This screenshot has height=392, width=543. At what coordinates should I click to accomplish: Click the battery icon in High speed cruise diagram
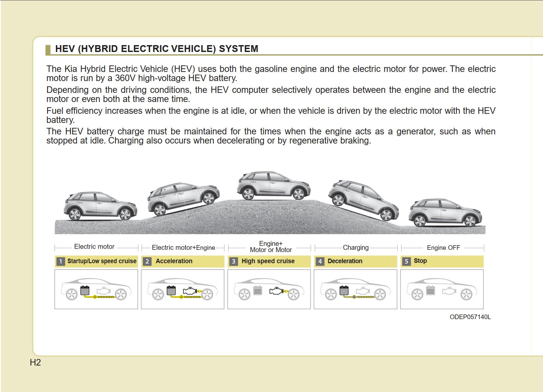(258, 290)
